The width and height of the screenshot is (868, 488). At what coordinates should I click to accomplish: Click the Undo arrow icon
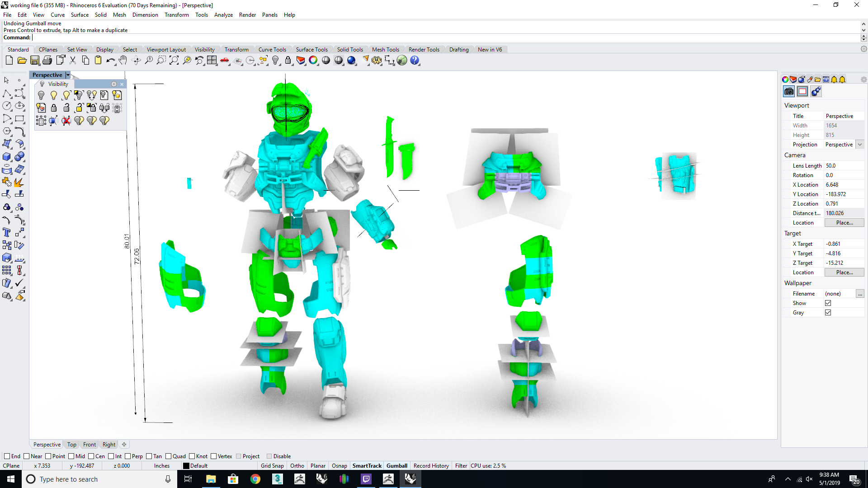pyautogui.click(x=110, y=61)
